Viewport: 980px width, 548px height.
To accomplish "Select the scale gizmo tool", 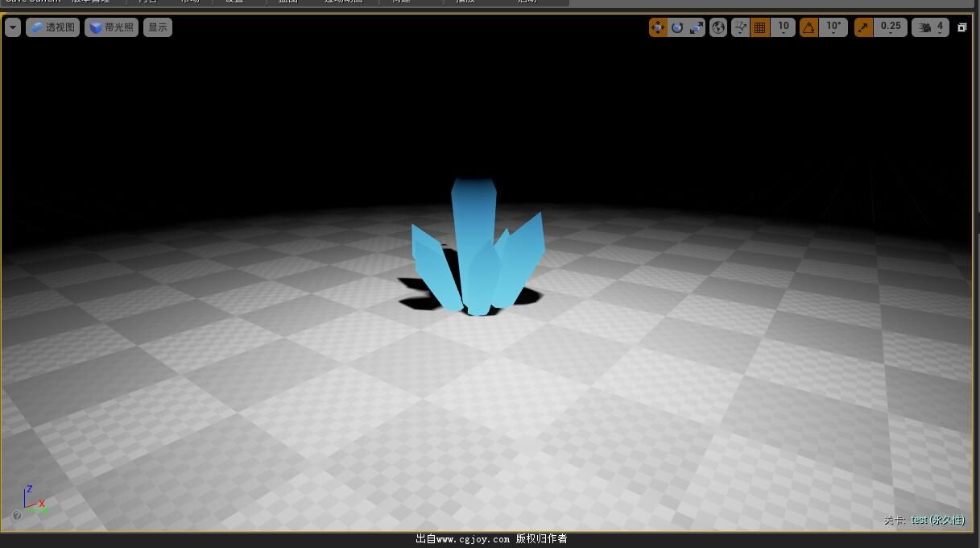I will click(x=697, y=27).
